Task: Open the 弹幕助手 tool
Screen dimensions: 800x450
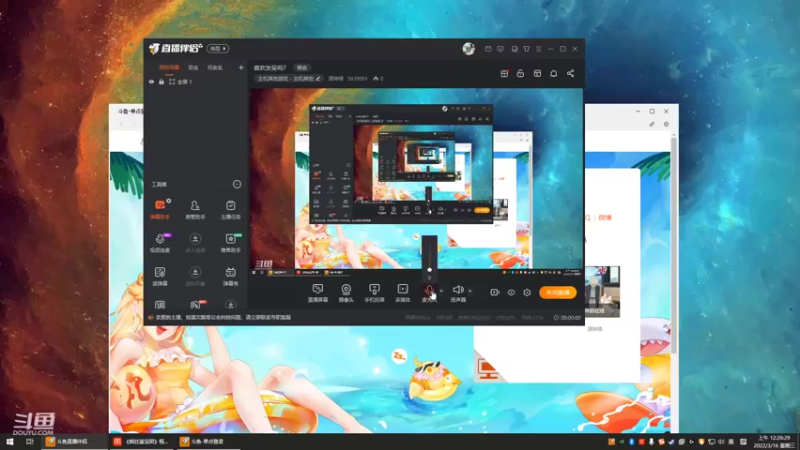Action: click(x=160, y=209)
